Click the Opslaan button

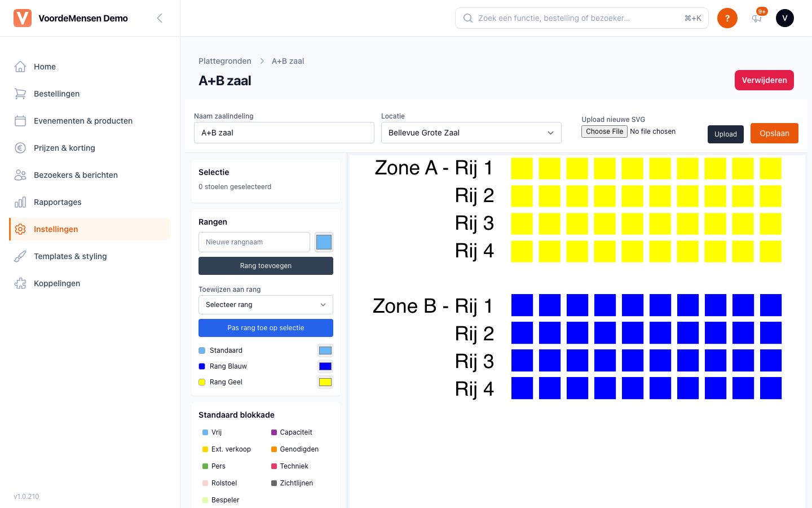click(x=774, y=133)
